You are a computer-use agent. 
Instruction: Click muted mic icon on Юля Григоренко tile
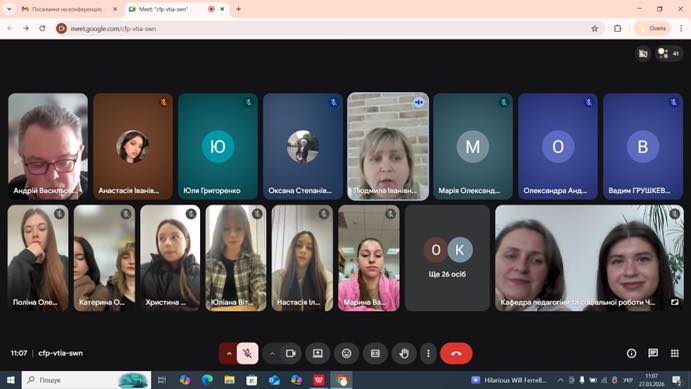(x=249, y=102)
